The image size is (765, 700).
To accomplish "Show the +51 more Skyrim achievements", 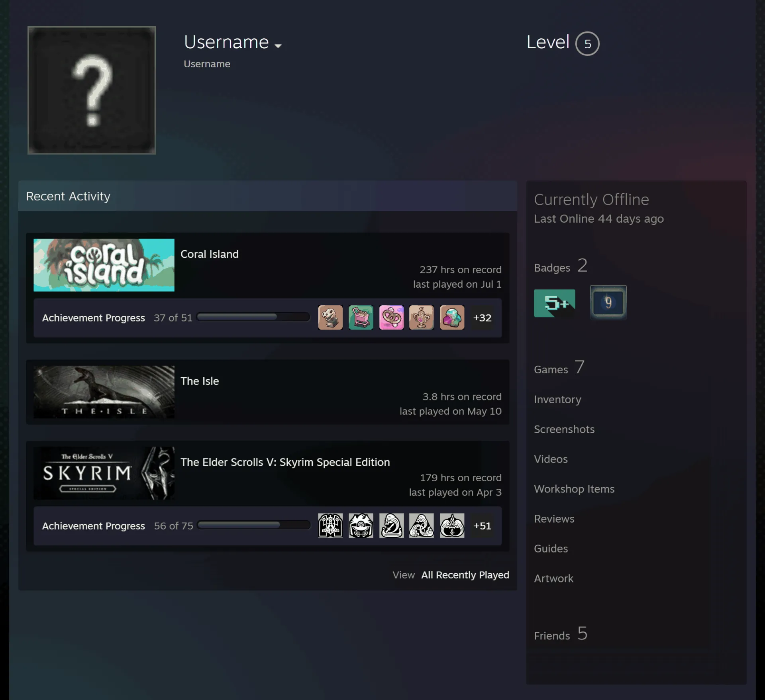I will pyautogui.click(x=482, y=525).
